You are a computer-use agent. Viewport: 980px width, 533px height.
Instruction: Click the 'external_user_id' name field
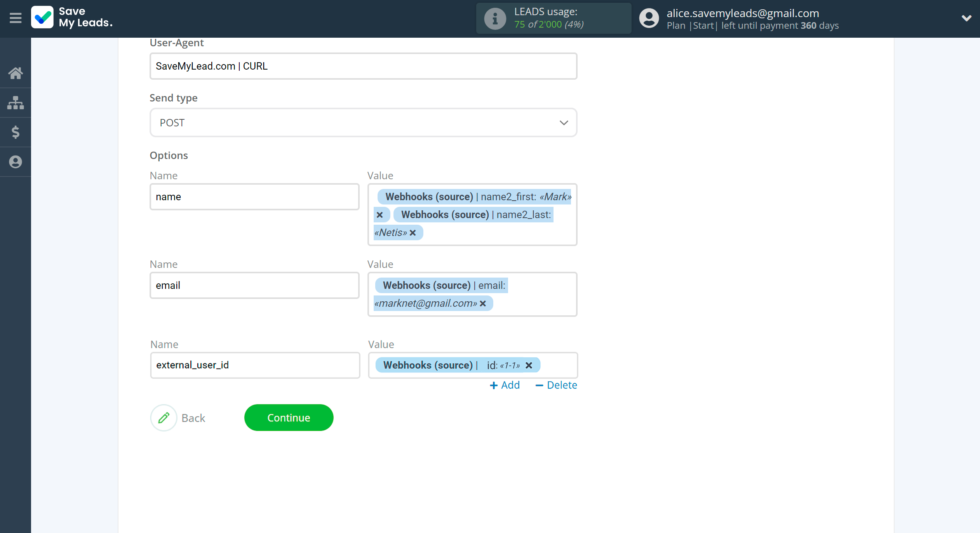tap(255, 365)
